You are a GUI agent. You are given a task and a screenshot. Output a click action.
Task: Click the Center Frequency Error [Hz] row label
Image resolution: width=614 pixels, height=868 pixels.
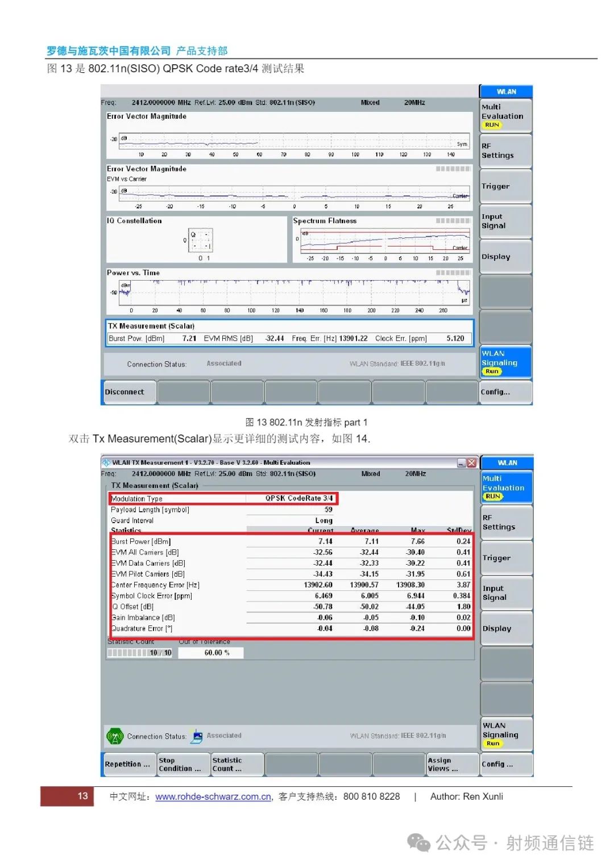155,585
